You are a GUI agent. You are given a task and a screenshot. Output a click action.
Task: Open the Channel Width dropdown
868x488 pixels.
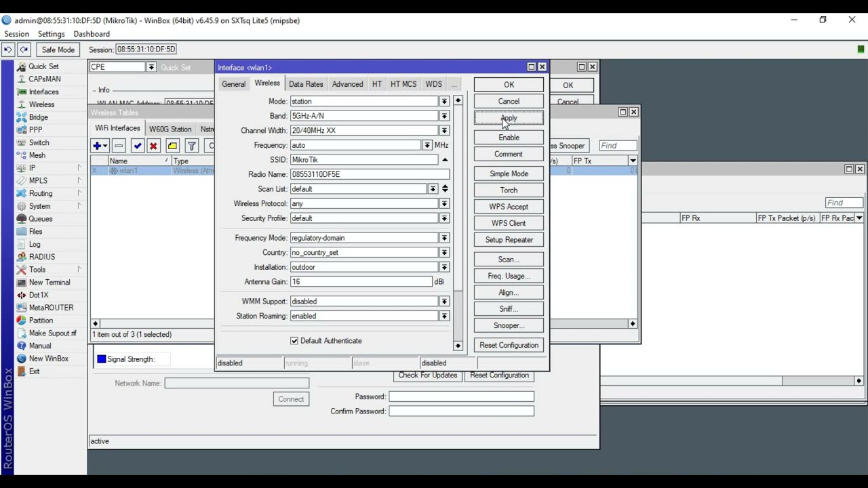444,131
